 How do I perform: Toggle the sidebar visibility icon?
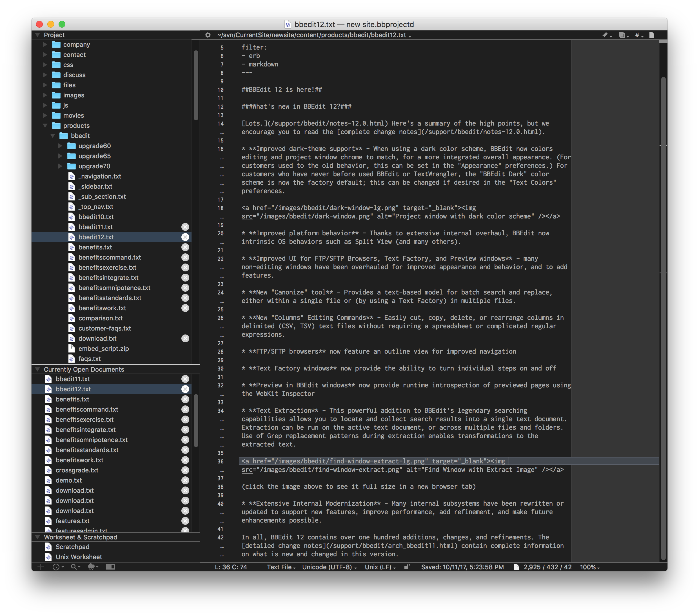pos(110,567)
